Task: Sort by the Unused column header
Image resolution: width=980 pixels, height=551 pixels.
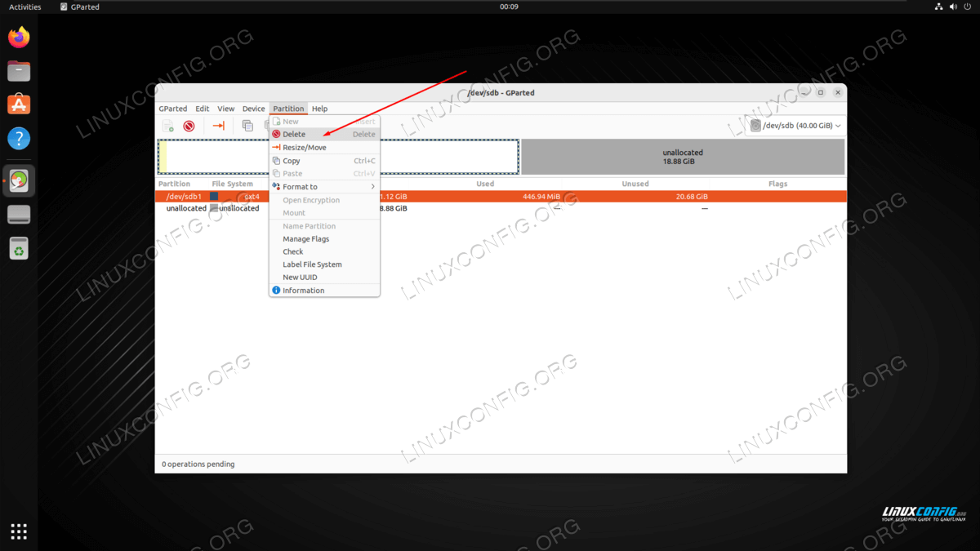Action: click(x=635, y=184)
